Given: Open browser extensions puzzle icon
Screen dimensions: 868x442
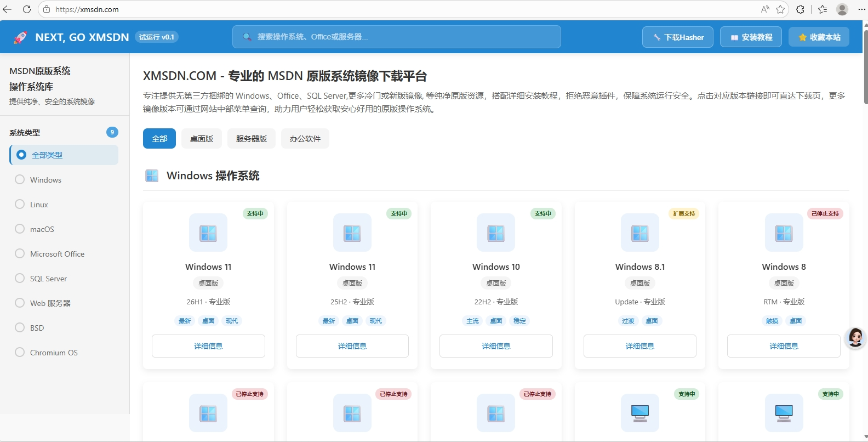Looking at the screenshot, I should click(x=800, y=9).
